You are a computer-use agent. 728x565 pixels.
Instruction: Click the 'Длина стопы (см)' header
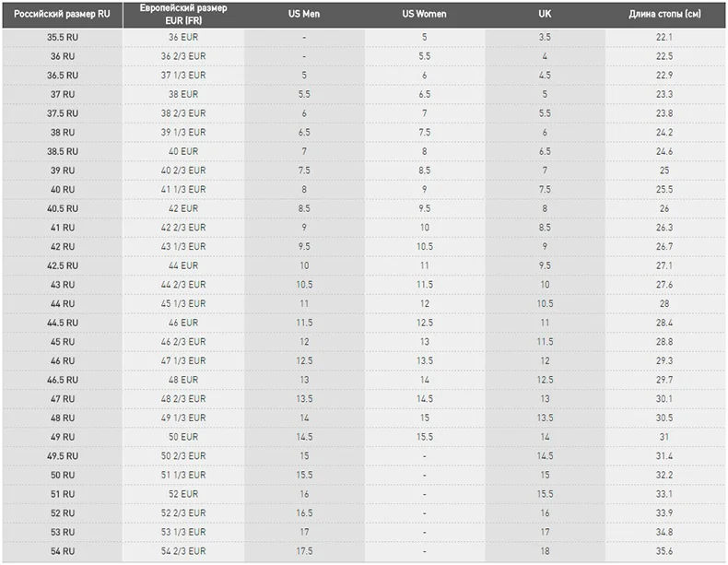point(664,14)
